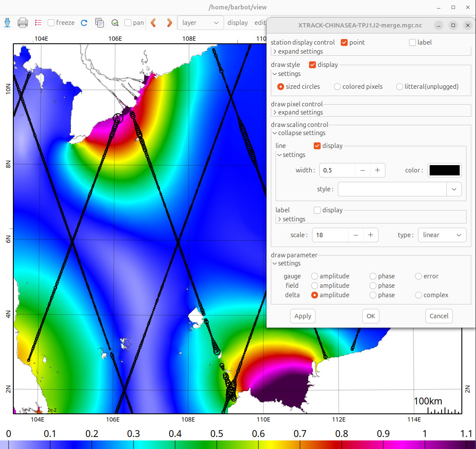Click the Cancel button
Image resolution: width=476 pixels, height=449 pixels.
(439, 316)
